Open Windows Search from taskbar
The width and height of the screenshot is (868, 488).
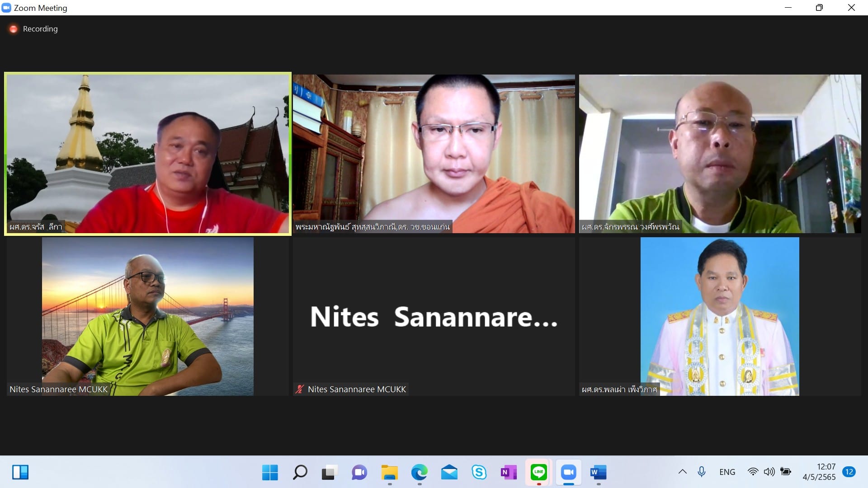click(x=300, y=472)
